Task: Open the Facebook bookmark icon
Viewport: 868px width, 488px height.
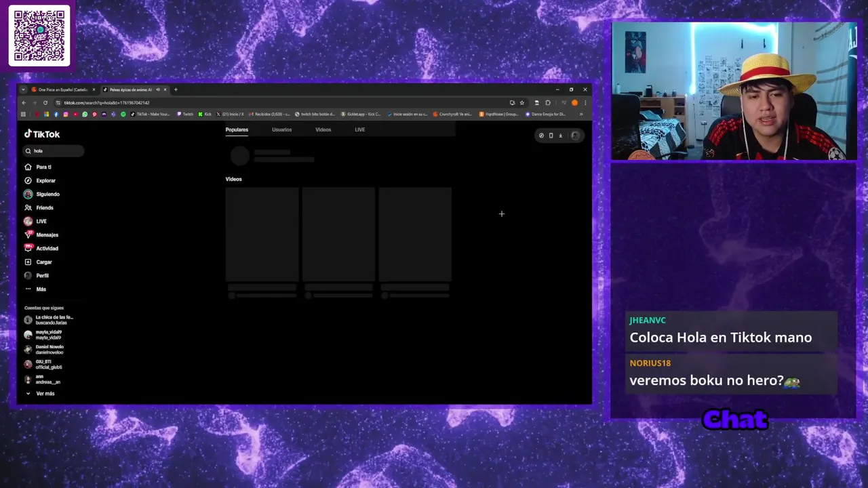Action: 56,114
